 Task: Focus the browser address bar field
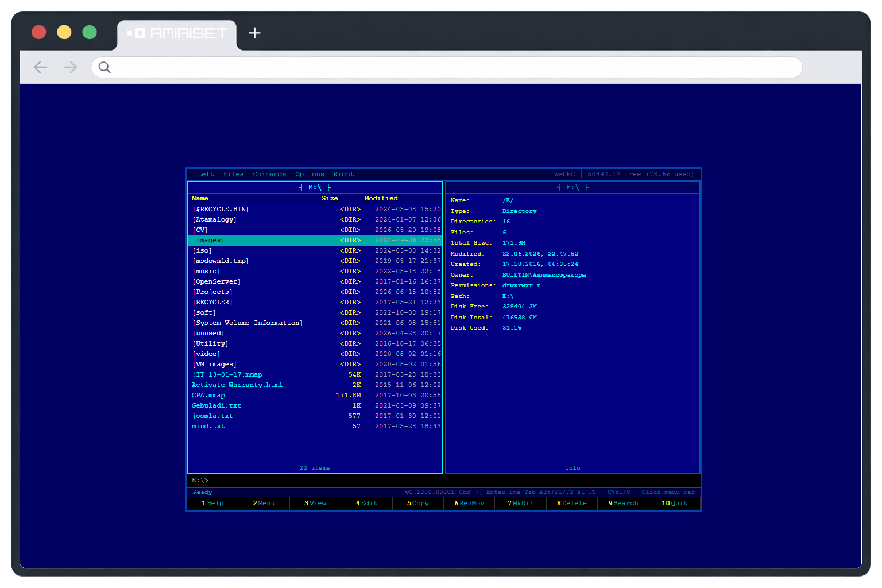(447, 67)
